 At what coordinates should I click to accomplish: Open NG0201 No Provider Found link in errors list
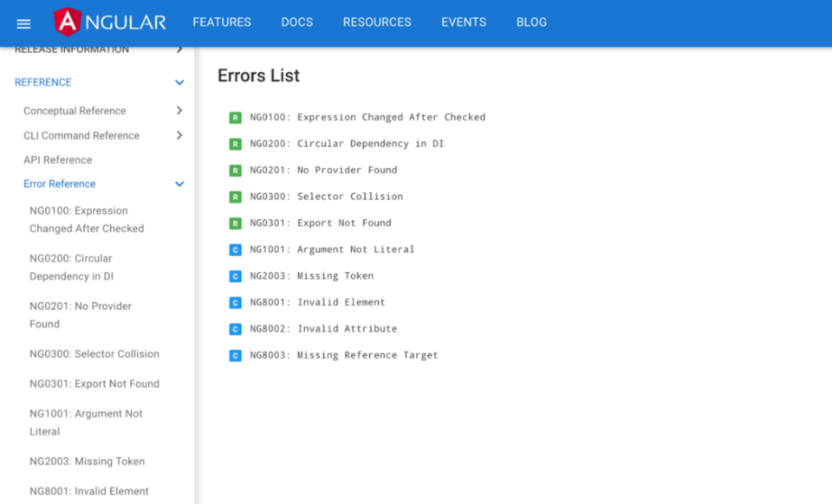(x=323, y=170)
